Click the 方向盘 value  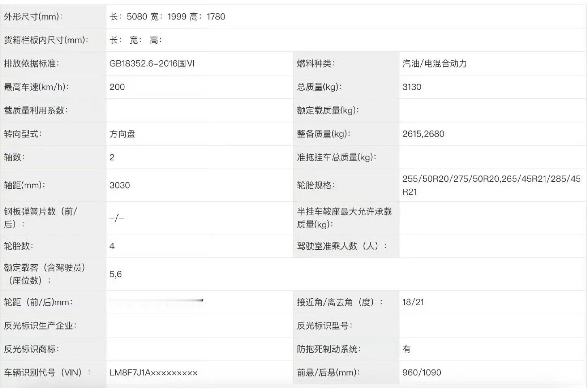(122, 134)
